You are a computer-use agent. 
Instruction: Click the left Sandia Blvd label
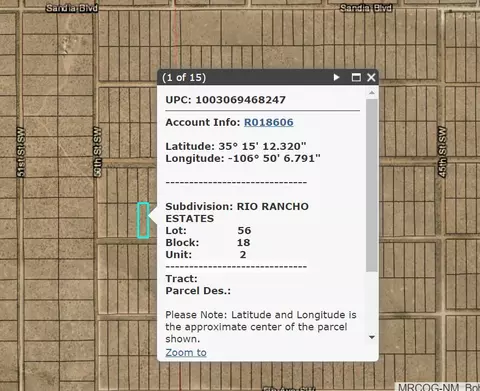coord(72,8)
